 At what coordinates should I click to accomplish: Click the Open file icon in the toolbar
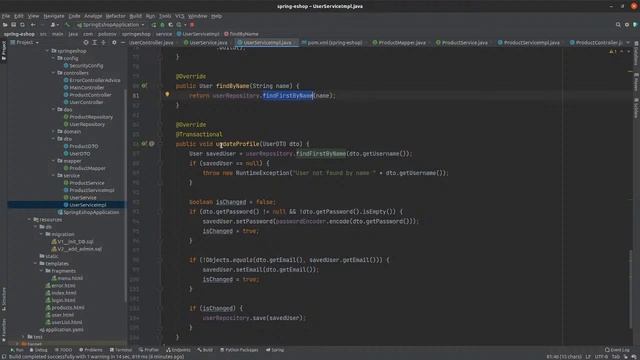click(5, 25)
